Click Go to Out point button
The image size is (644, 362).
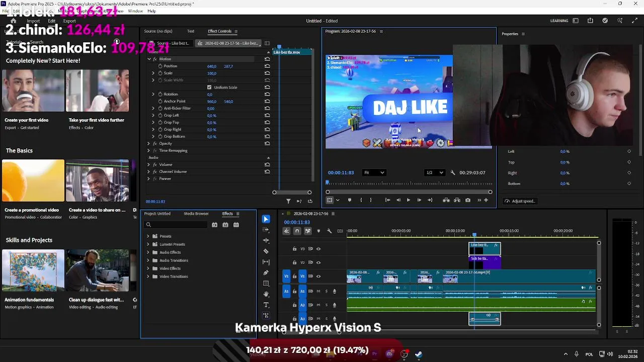(430, 200)
